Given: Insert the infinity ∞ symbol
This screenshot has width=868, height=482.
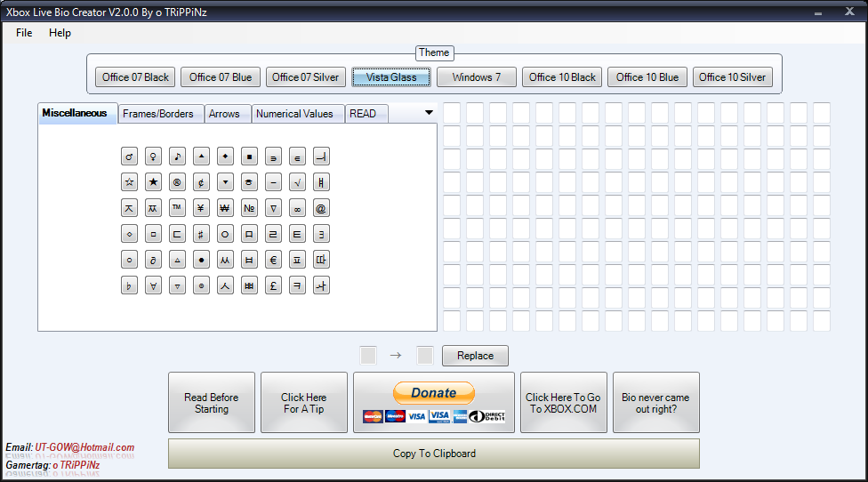Looking at the screenshot, I should click(x=297, y=208).
